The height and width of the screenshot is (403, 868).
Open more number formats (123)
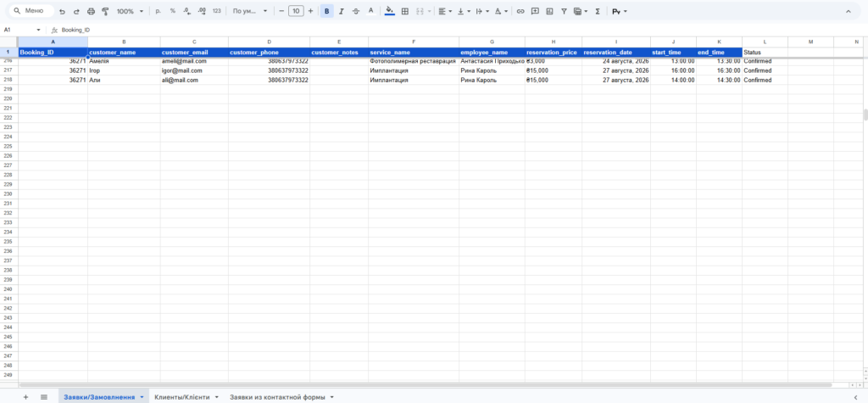pos(216,11)
